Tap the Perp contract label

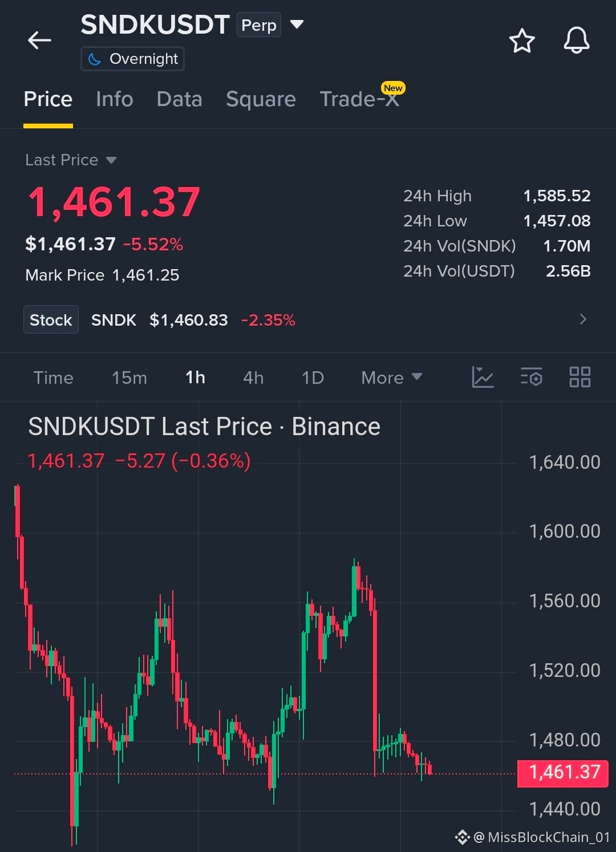point(259,25)
